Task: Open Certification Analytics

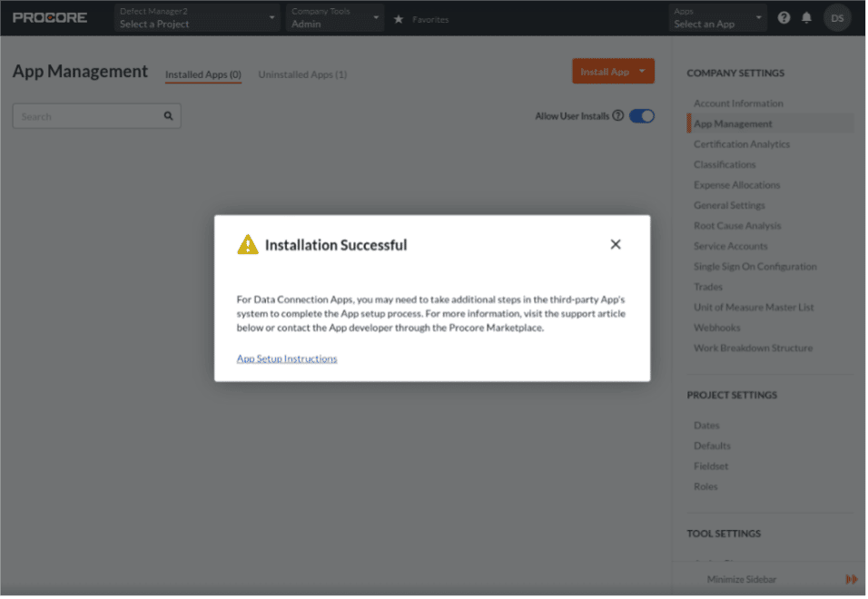Action: point(743,144)
